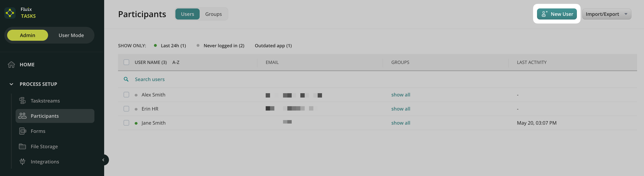Screen dimensions: 644x176
Task: Open the Home icon in sidebar
Action: (x=11, y=65)
